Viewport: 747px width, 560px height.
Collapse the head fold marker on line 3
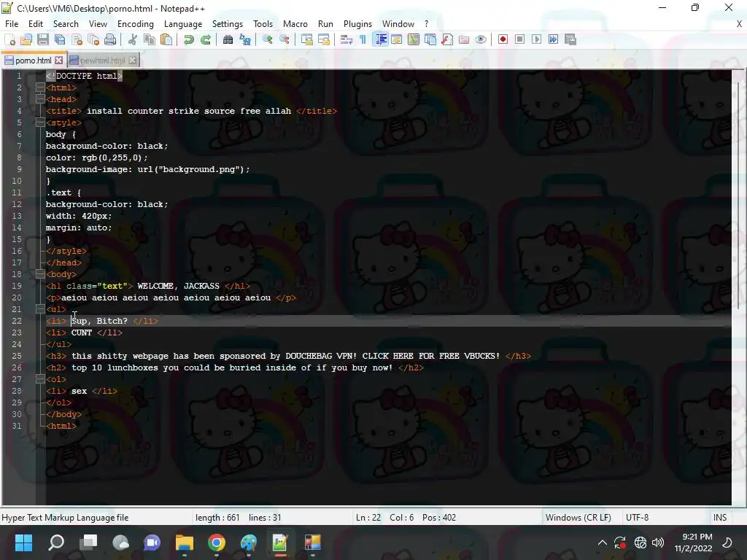40,99
